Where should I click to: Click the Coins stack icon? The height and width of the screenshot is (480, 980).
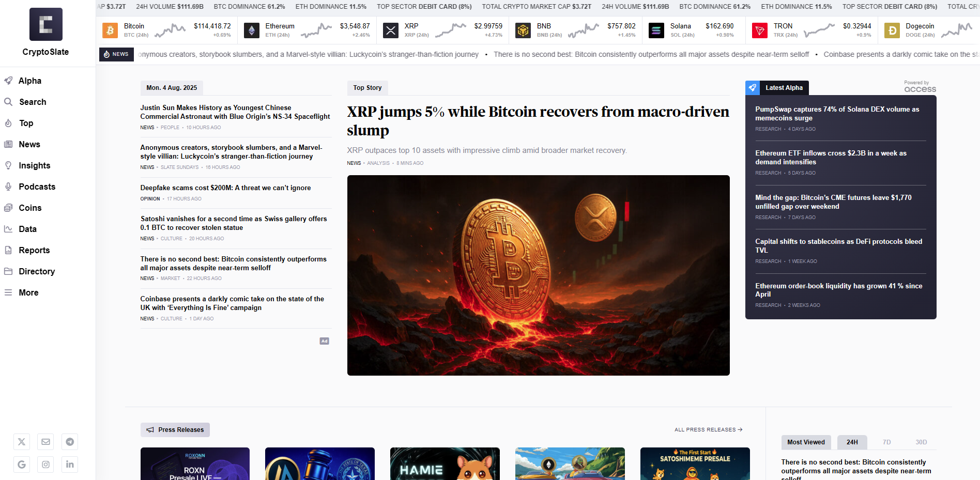click(x=8, y=208)
